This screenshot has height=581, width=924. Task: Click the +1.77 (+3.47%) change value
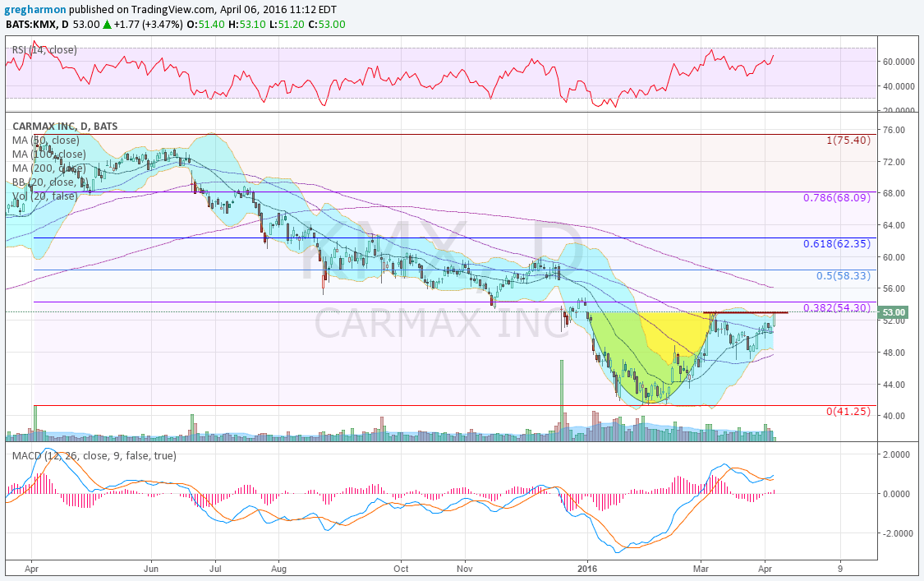click(148, 24)
